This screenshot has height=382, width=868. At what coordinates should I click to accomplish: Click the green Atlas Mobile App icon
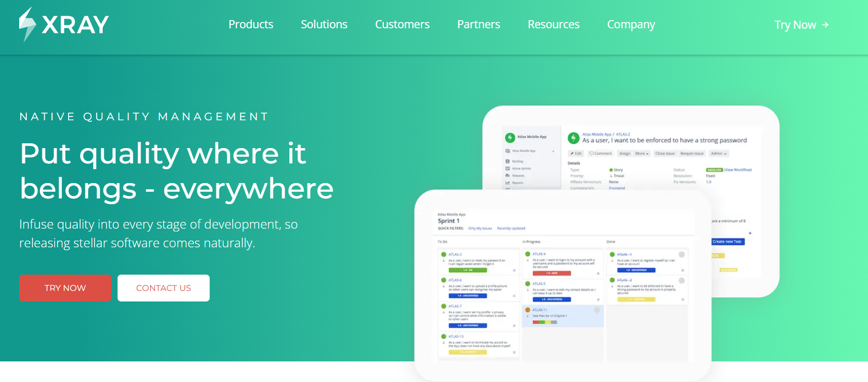point(510,138)
